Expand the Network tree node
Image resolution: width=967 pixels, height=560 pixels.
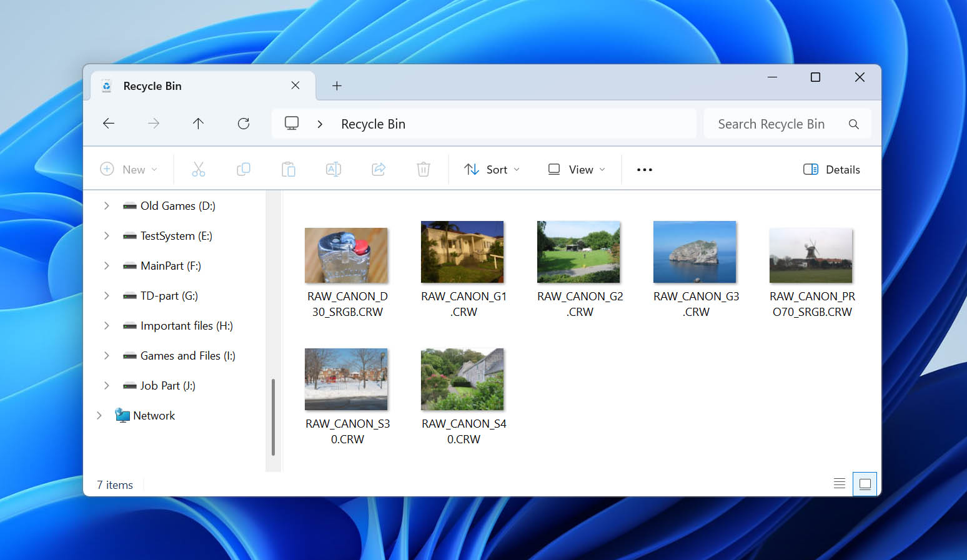[x=99, y=415]
